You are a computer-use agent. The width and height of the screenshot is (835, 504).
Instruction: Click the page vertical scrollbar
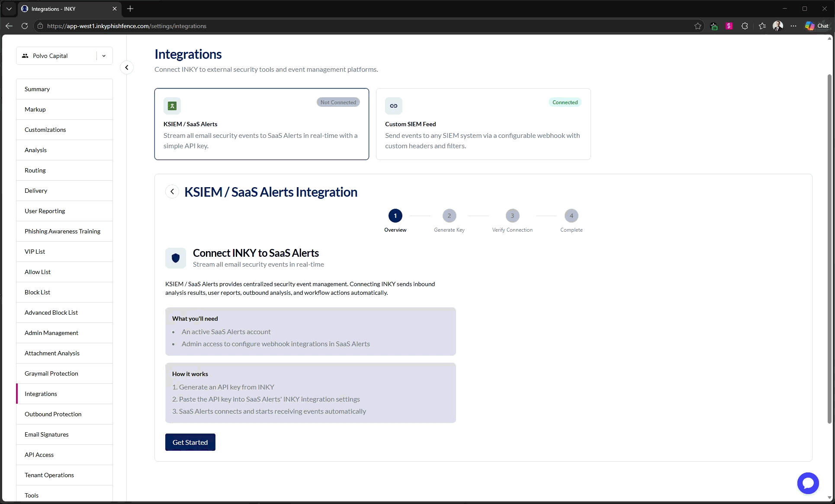click(x=829, y=249)
